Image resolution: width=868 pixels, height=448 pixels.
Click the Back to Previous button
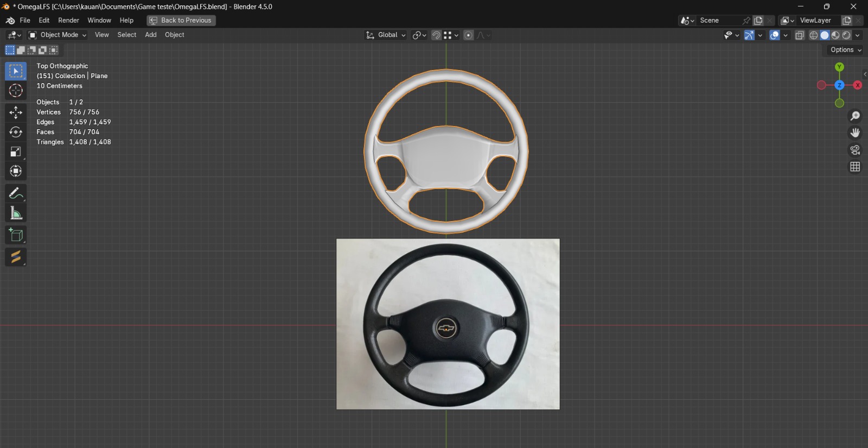181,21
